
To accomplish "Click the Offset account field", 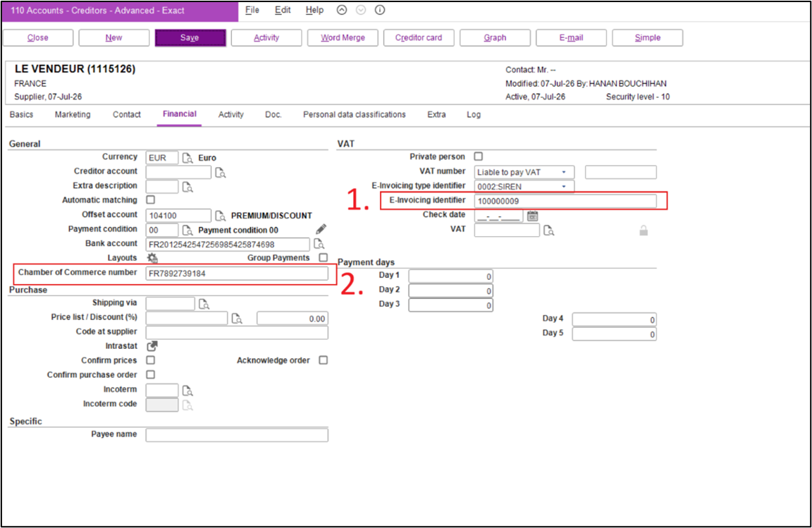I will click(x=178, y=216).
